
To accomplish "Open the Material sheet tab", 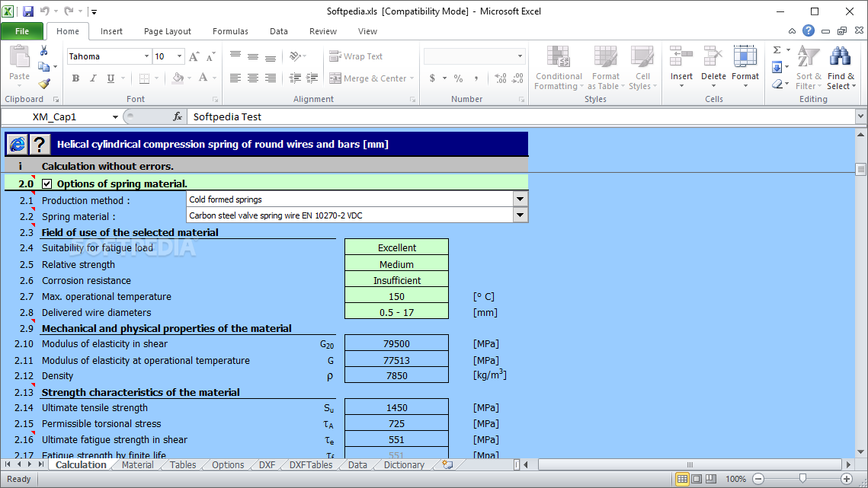I will tap(137, 464).
